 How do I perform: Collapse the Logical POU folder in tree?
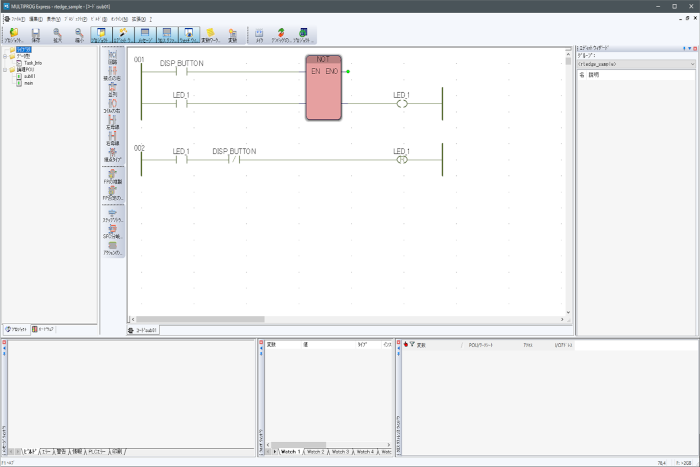[6, 69]
